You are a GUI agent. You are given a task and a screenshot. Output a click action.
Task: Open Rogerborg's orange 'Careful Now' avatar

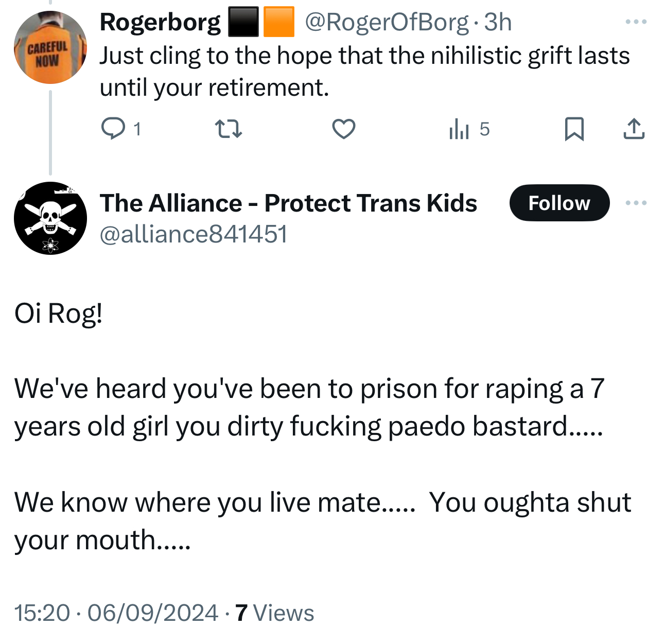click(50, 47)
